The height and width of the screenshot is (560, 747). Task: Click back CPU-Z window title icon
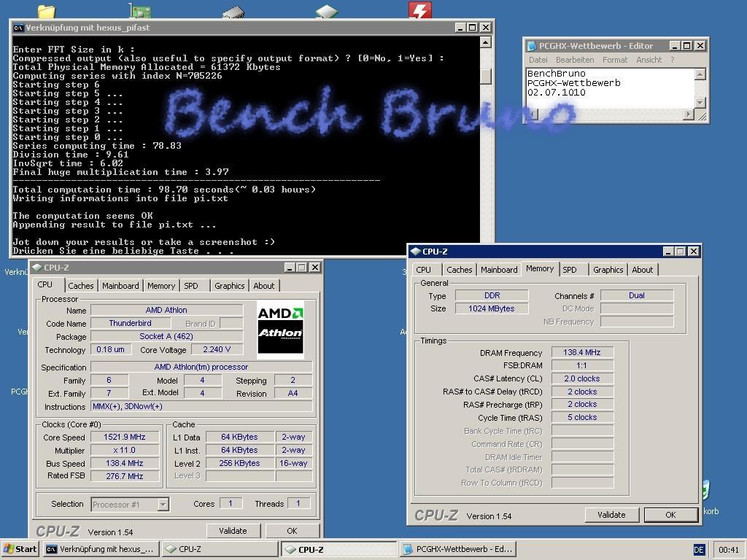pyautogui.click(x=37, y=268)
